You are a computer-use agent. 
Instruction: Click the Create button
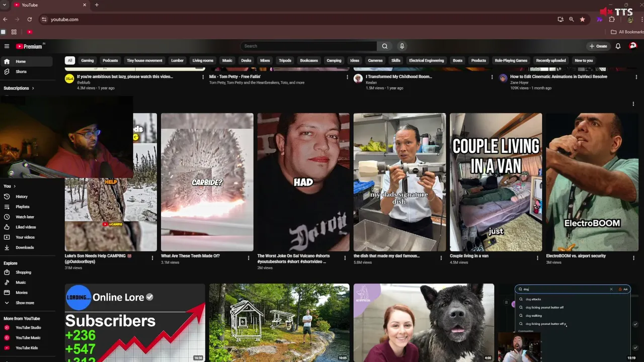tap(598, 46)
